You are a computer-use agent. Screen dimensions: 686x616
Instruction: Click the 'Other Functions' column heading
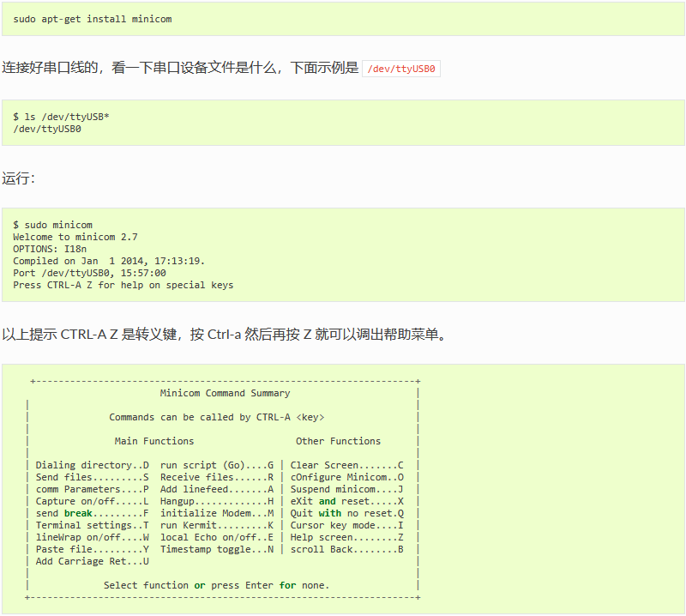point(338,441)
